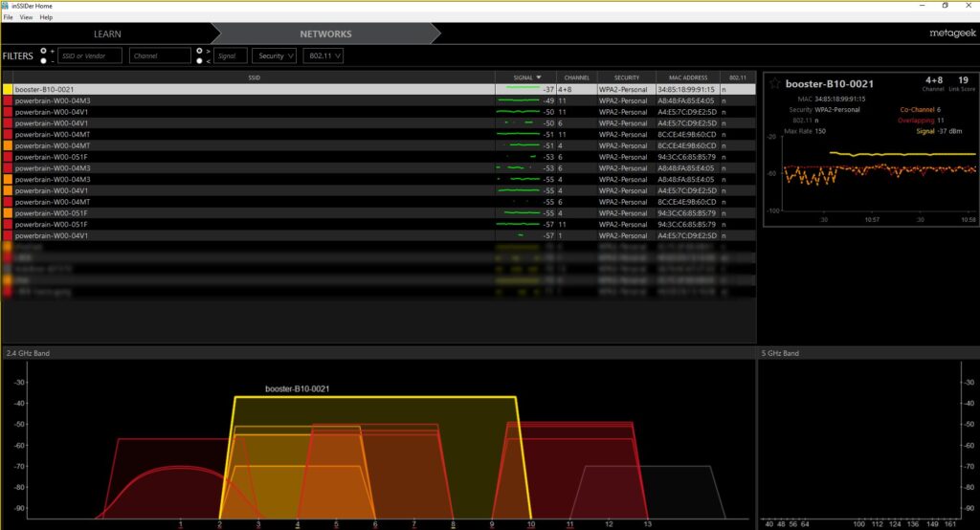Open the Security filter dropdown
980x530 pixels.
(x=274, y=55)
